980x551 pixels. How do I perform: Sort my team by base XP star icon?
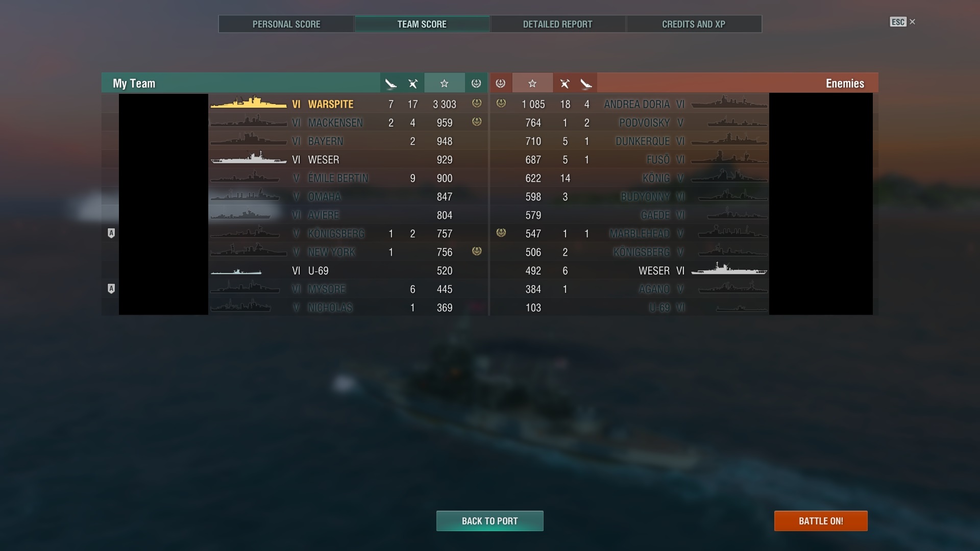(444, 83)
